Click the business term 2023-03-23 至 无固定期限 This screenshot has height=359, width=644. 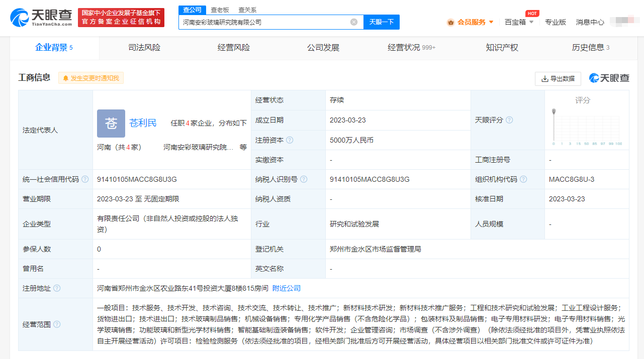(x=138, y=199)
